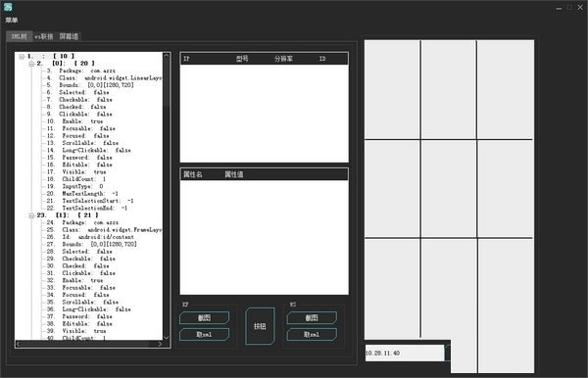Viewport: 588px width, 378px height.
Task: Click the 属性名 column header
Action: tap(193, 174)
